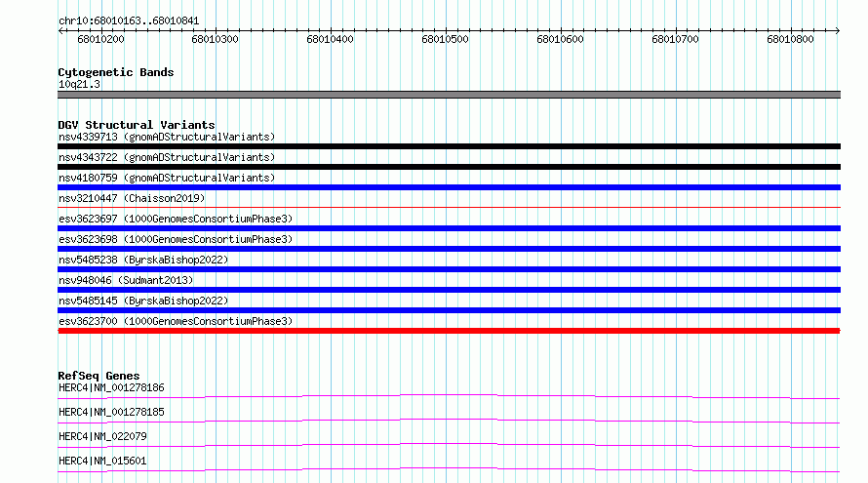Click black bar under nsv4339713
Screen dimensions: 868x483
(449, 146)
